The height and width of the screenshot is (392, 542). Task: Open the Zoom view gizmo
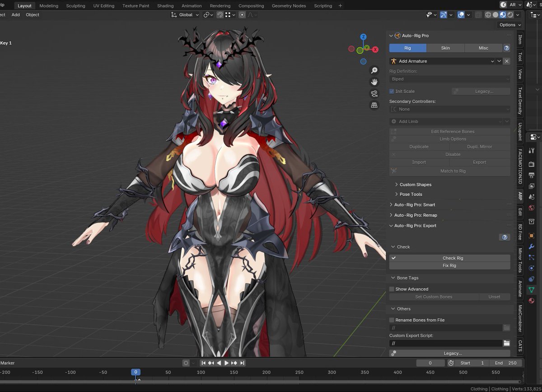374,70
